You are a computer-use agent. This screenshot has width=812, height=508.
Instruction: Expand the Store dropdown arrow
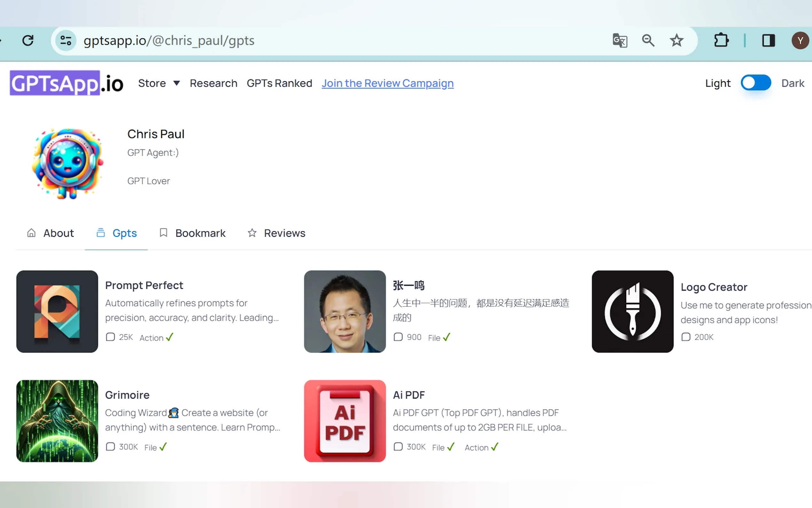[x=176, y=83]
